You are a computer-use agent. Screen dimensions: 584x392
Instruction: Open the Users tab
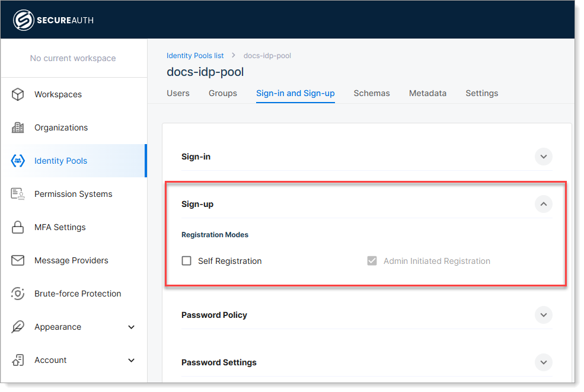click(178, 93)
